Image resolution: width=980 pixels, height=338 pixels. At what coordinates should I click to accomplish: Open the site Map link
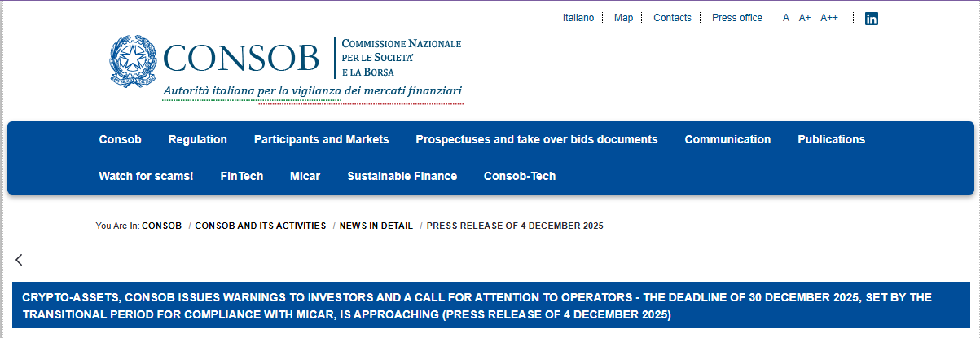point(623,18)
